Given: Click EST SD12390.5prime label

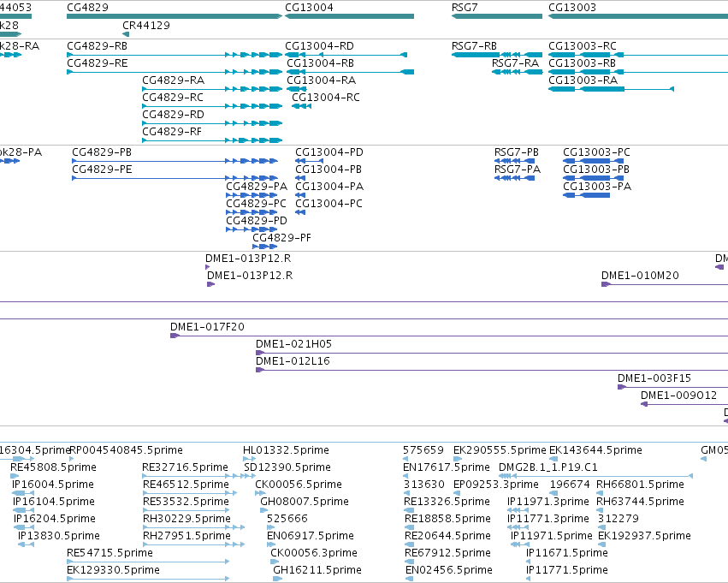Looking at the screenshot, I should coord(287,467).
